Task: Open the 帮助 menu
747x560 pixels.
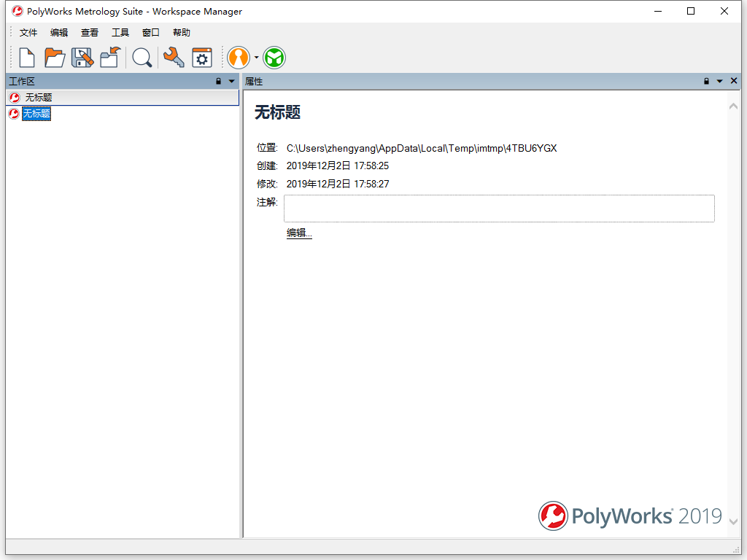Action: coord(182,32)
